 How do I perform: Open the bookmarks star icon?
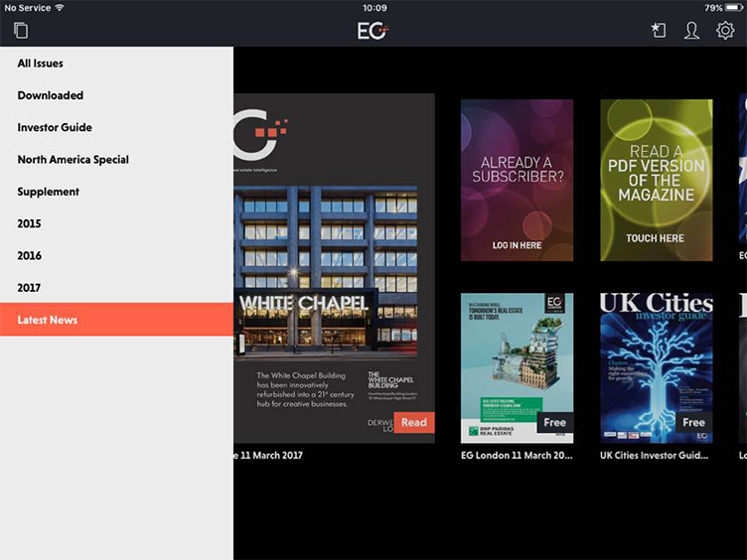tap(659, 31)
